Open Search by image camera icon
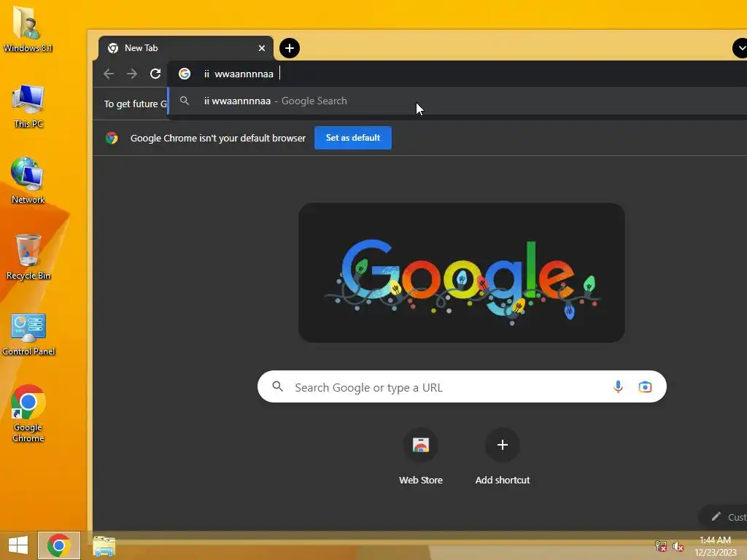The width and height of the screenshot is (747, 560). (645, 386)
